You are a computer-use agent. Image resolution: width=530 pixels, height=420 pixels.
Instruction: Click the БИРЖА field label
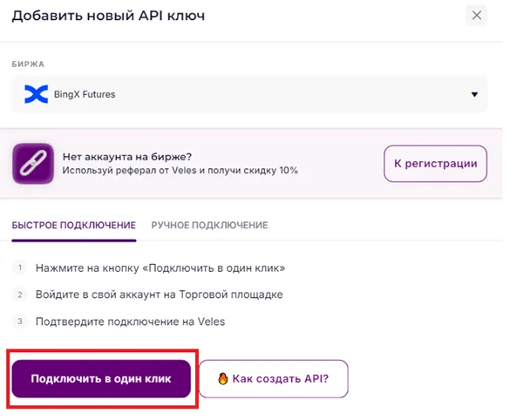point(28,64)
